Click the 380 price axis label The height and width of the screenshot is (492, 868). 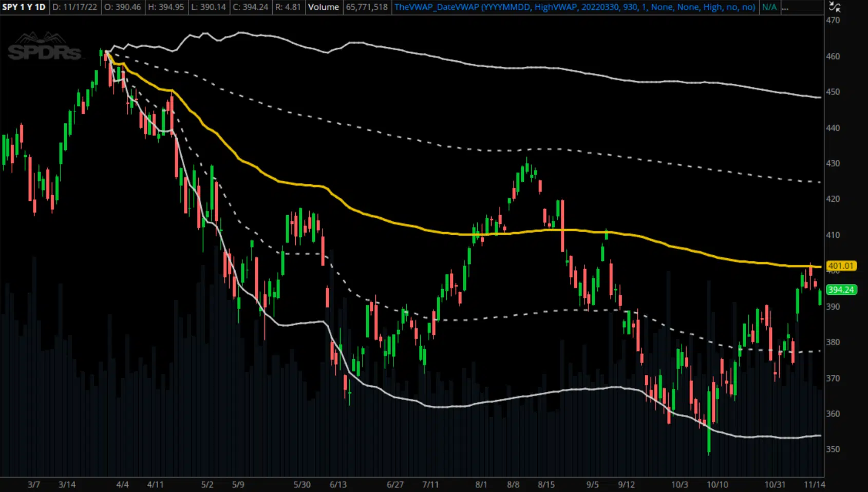pos(833,342)
